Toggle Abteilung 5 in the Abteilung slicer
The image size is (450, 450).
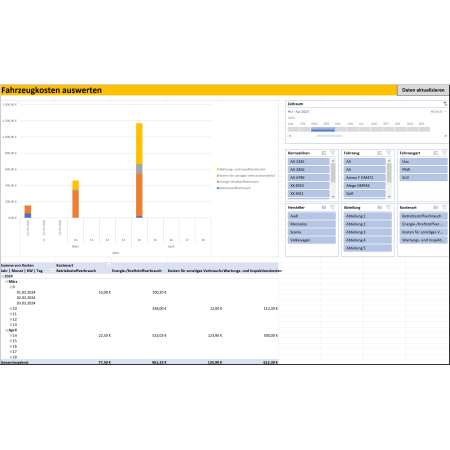(x=368, y=248)
